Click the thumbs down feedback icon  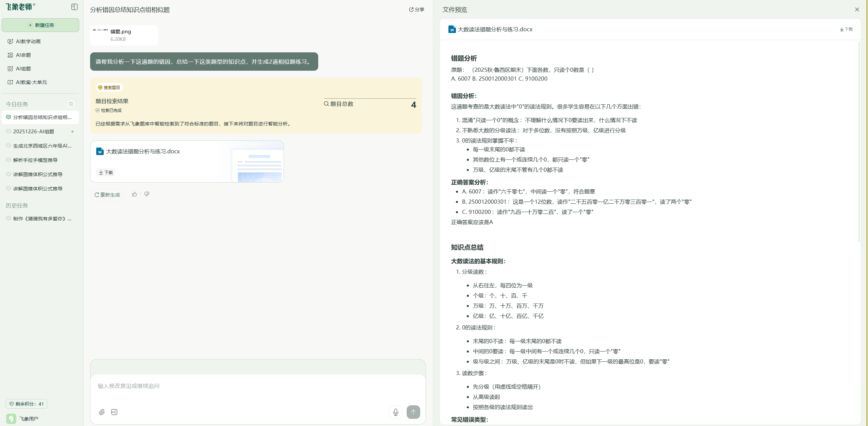(x=147, y=194)
